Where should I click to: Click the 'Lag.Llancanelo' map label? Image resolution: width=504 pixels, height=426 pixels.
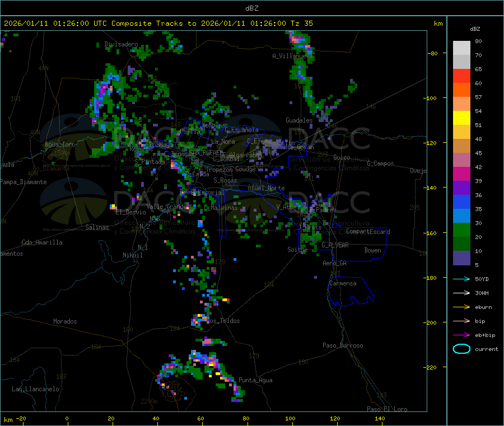pyautogui.click(x=35, y=389)
